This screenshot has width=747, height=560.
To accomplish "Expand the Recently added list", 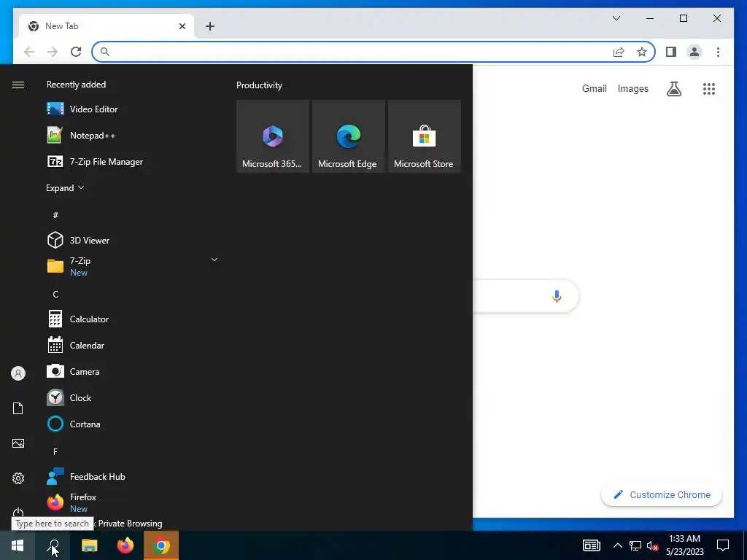I will tap(65, 187).
